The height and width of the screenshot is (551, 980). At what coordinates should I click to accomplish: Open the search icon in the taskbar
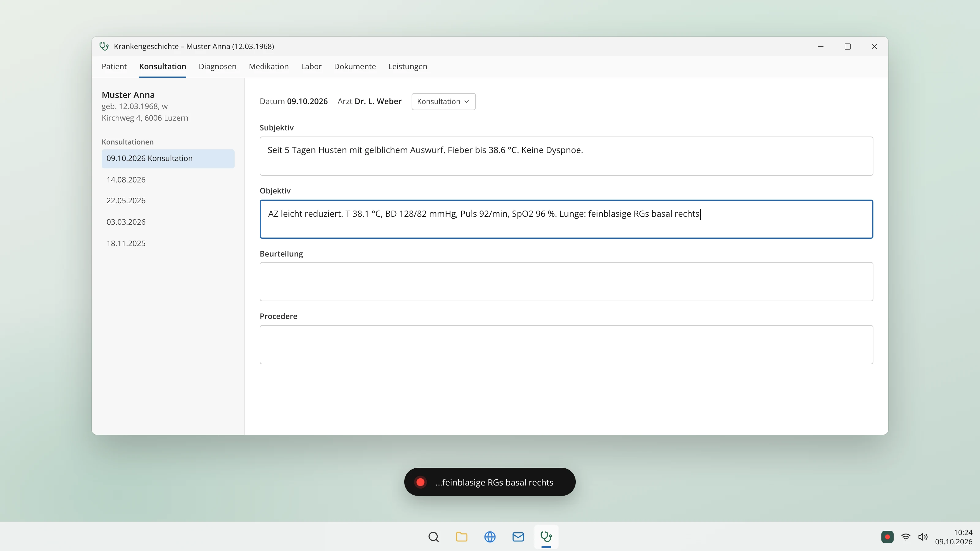coord(433,537)
